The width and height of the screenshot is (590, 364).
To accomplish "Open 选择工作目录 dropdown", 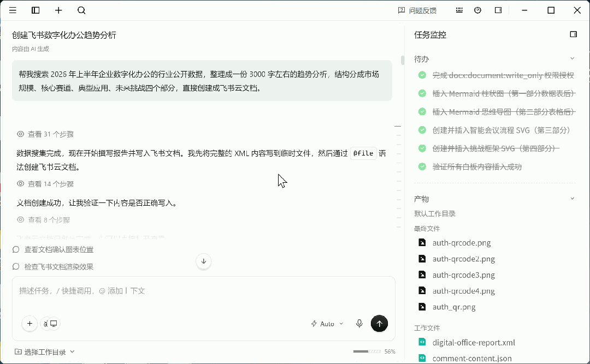I will [x=45, y=352].
